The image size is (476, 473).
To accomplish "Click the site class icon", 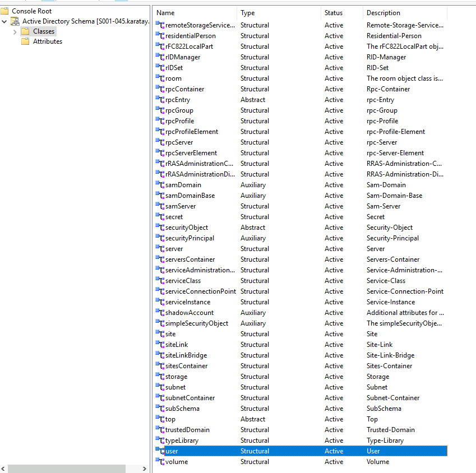I will 160,333.
